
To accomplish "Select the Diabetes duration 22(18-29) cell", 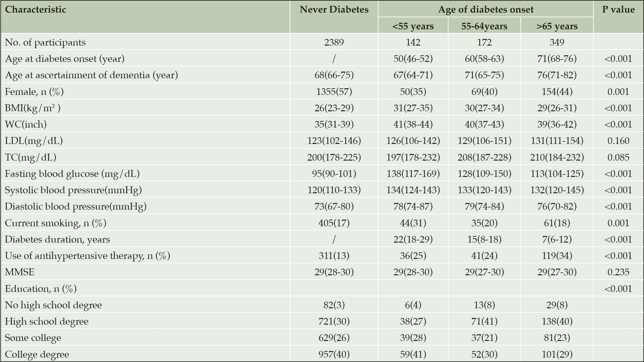I will click(x=413, y=239).
